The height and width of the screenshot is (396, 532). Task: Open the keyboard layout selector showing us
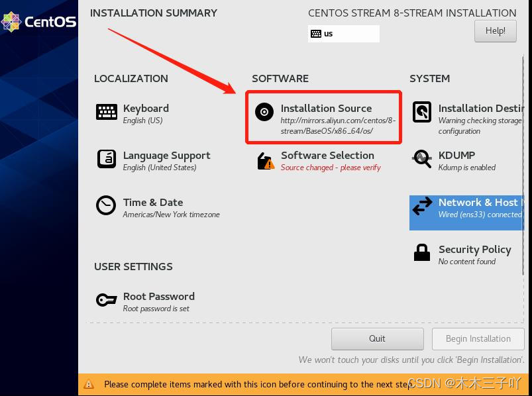coord(343,33)
